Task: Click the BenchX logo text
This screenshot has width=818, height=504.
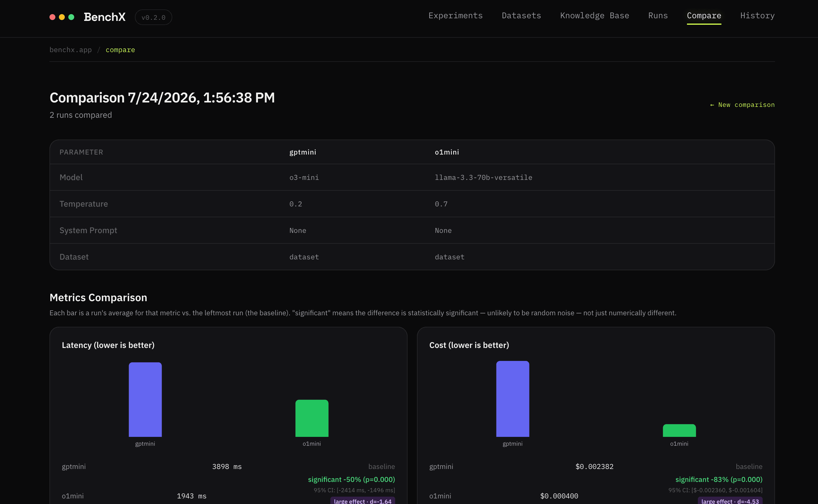Action: (x=104, y=17)
